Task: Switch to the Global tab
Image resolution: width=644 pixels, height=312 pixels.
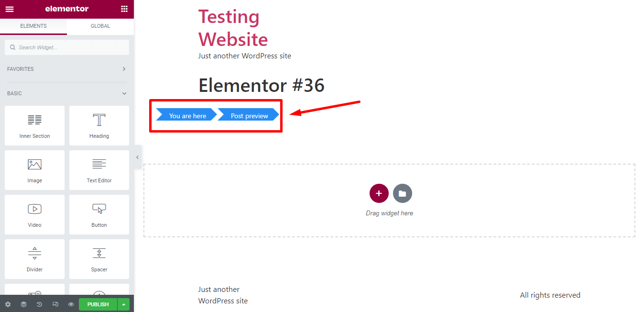Action: 100,26
